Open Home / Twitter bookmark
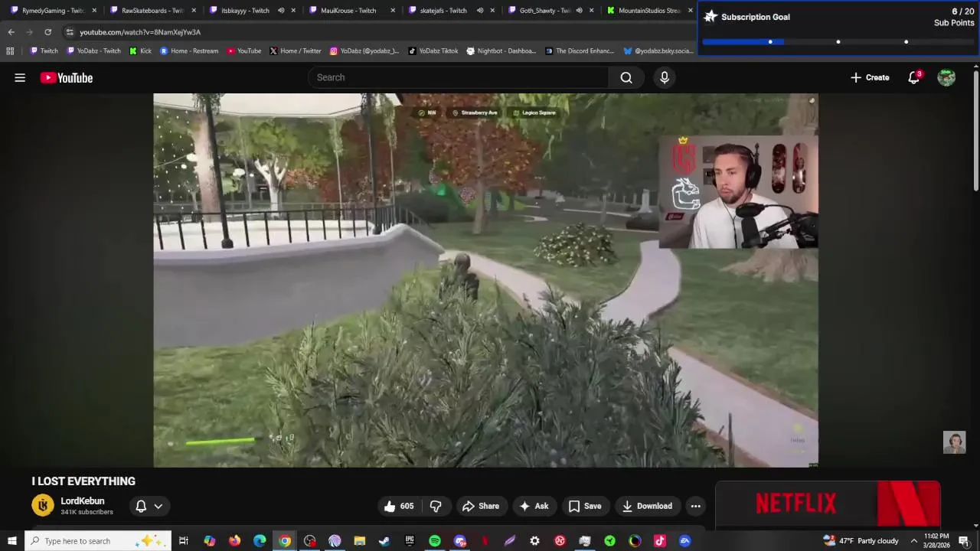The width and height of the screenshot is (980, 551). click(x=296, y=51)
